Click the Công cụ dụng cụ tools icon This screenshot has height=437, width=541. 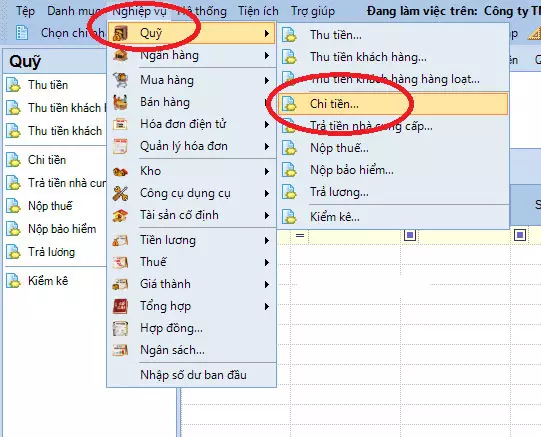pyautogui.click(x=120, y=193)
